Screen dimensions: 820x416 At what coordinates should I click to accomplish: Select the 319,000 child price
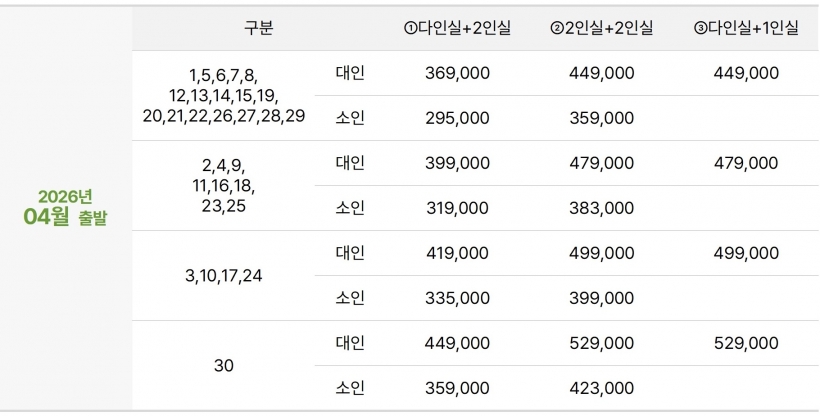(x=457, y=208)
